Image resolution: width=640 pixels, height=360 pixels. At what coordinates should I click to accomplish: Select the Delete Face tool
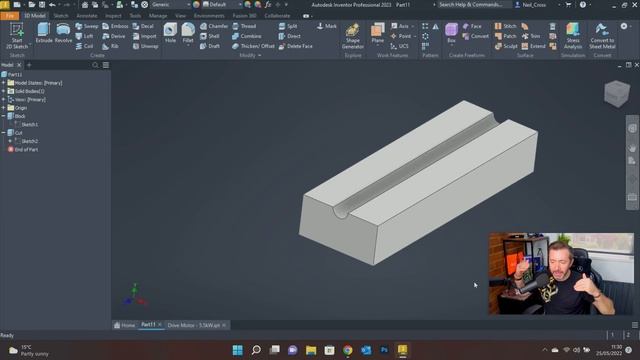pos(296,46)
